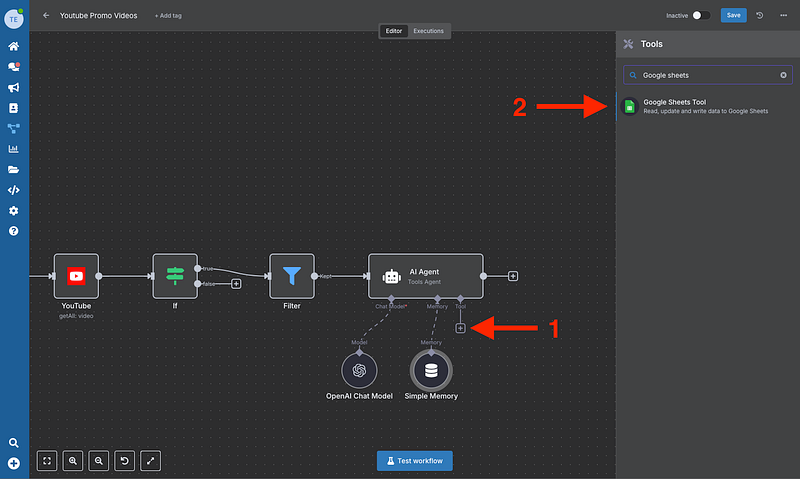Open the OpenAI Chat Model node

click(x=359, y=371)
